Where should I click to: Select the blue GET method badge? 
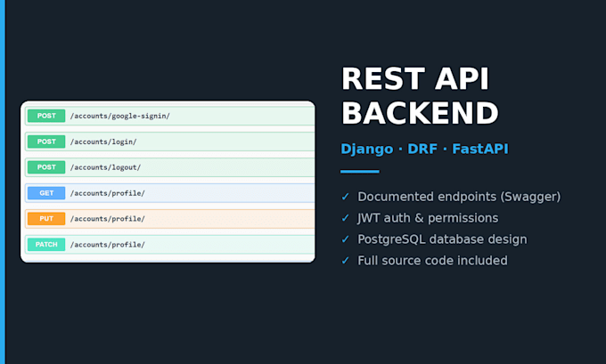coord(46,193)
